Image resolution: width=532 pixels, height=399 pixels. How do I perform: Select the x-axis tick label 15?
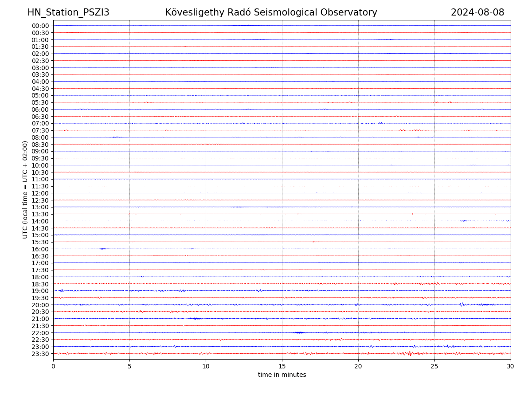click(x=282, y=366)
